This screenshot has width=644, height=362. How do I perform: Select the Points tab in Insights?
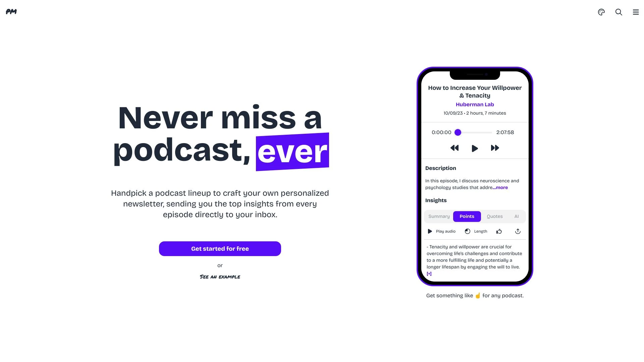[467, 216]
